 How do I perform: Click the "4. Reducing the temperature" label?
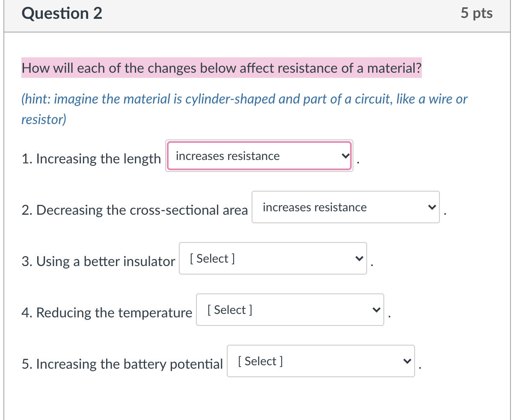107,313
